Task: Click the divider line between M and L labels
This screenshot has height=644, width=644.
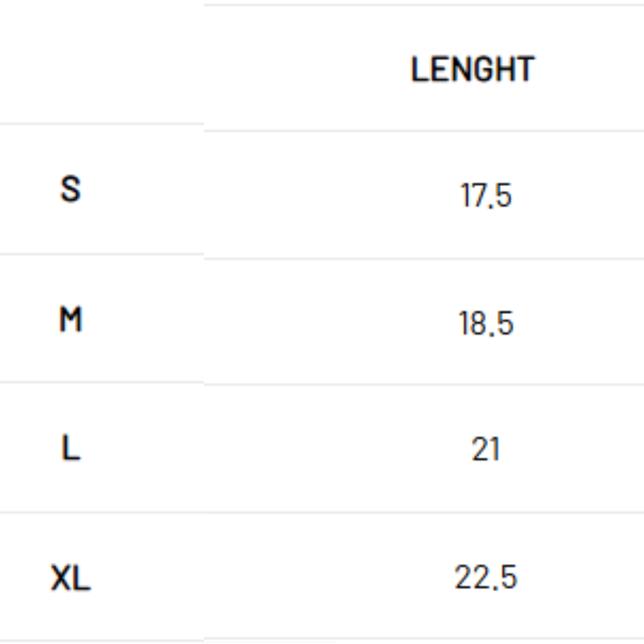Action: (x=101, y=382)
